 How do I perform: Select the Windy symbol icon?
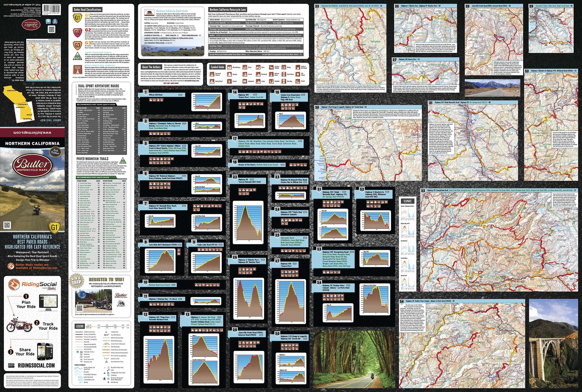coord(284,67)
